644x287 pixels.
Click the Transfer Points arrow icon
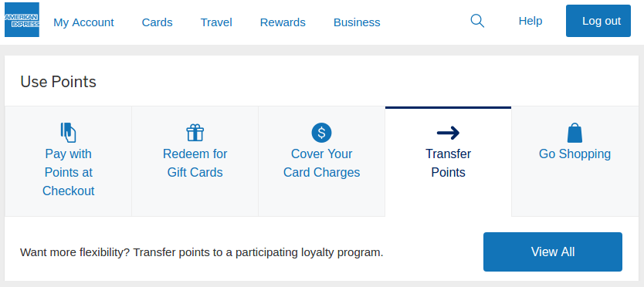448,133
